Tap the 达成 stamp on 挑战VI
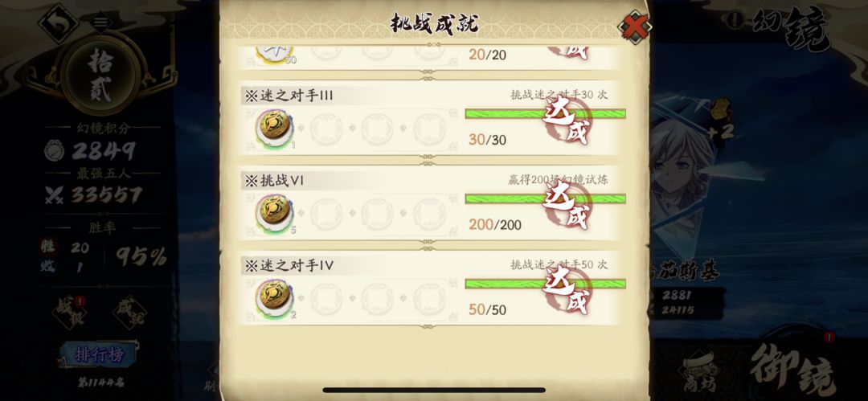Image resolution: width=868 pixels, height=401 pixels. click(567, 204)
